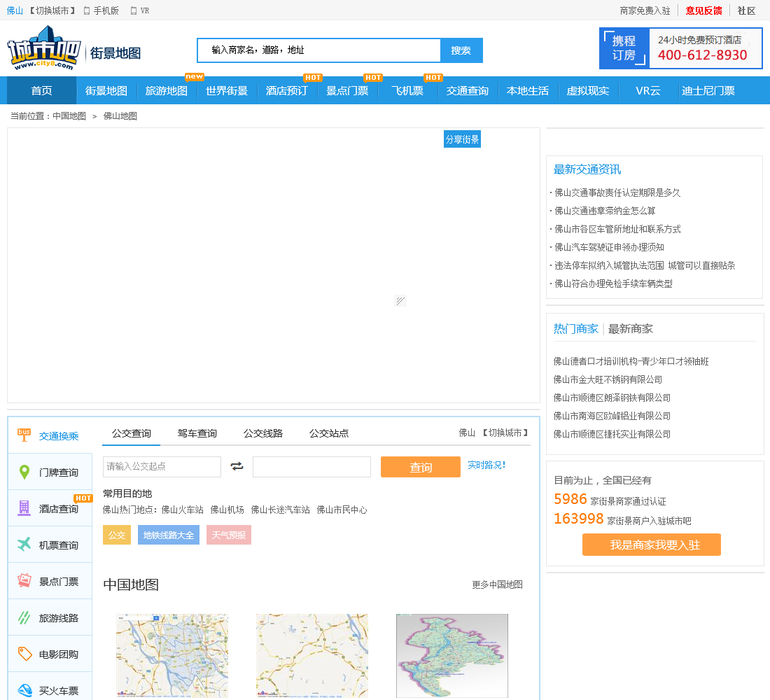Click the orange tag icon for 电影团购
The width and height of the screenshot is (770, 700).
coord(24,654)
